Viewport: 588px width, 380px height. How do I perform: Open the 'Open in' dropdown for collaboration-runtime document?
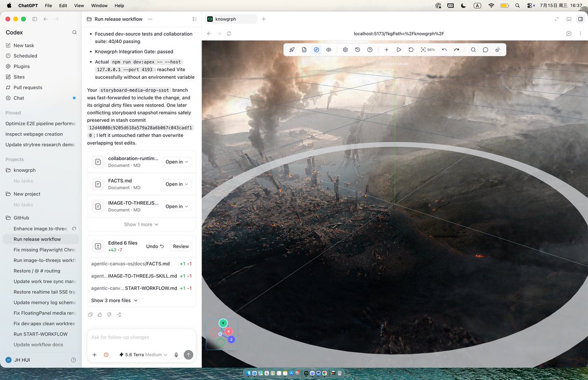pos(177,162)
